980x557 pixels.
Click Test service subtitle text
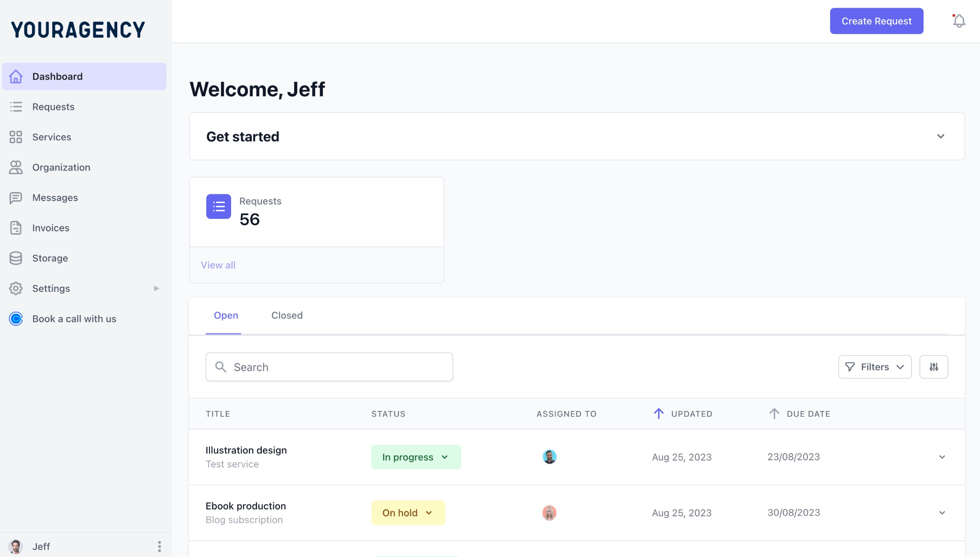(232, 464)
